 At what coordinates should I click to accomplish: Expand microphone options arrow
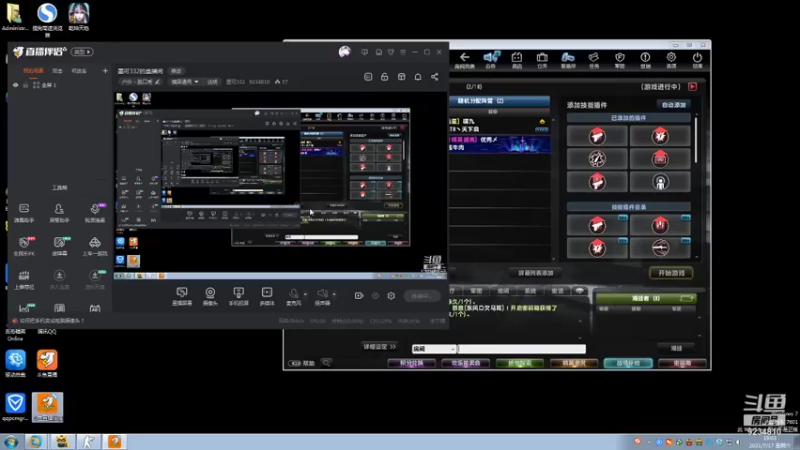point(305,294)
